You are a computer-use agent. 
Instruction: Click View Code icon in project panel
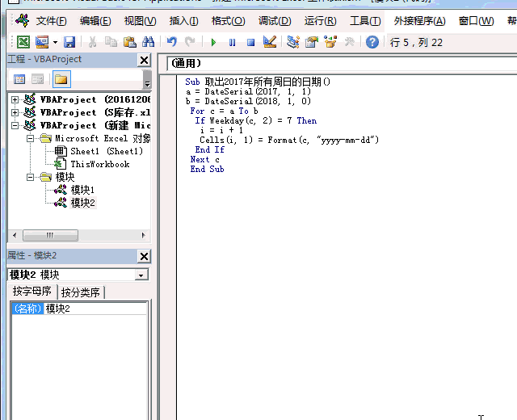(19, 79)
